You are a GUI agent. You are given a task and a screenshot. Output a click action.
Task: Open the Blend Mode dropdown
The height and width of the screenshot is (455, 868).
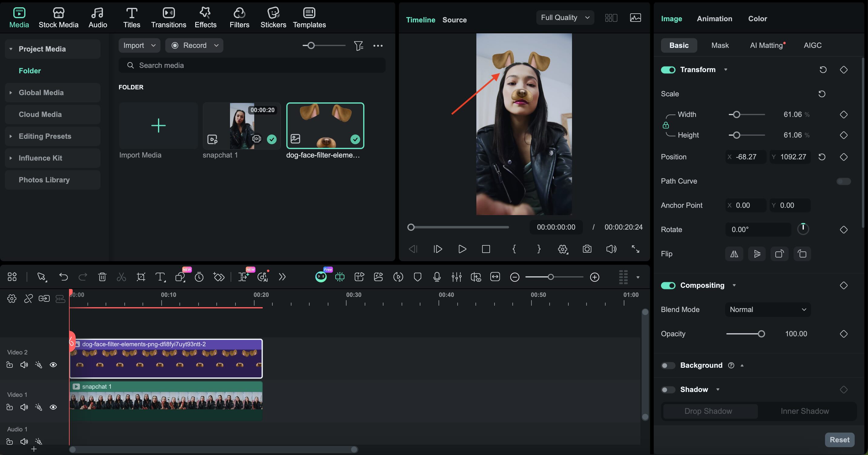click(x=768, y=309)
